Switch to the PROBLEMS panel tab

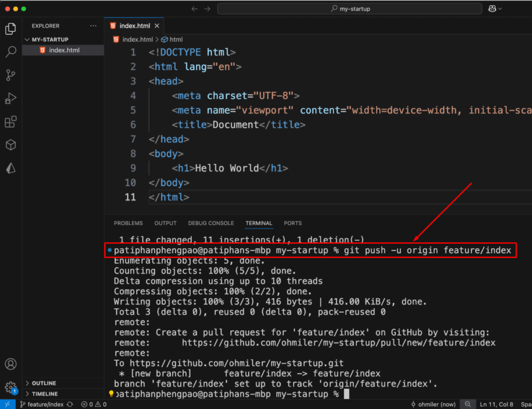(128, 223)
